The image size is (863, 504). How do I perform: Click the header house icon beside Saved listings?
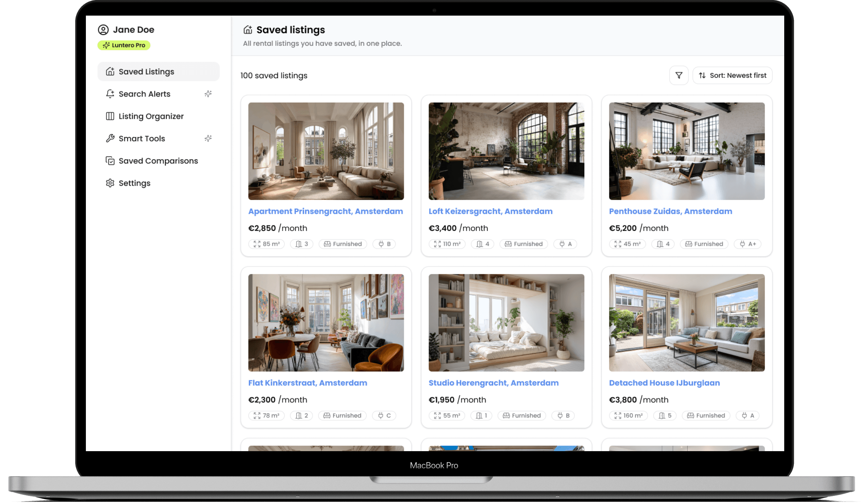click(x=248, y=30)
